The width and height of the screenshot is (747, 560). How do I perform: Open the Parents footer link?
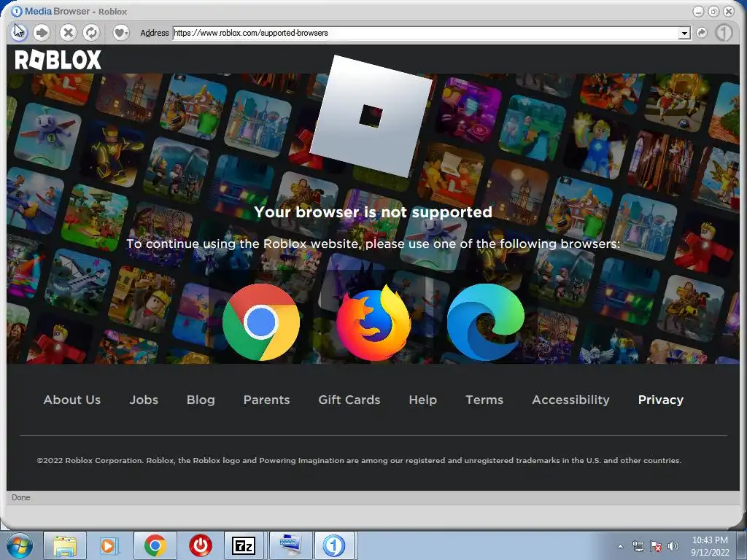266,400
